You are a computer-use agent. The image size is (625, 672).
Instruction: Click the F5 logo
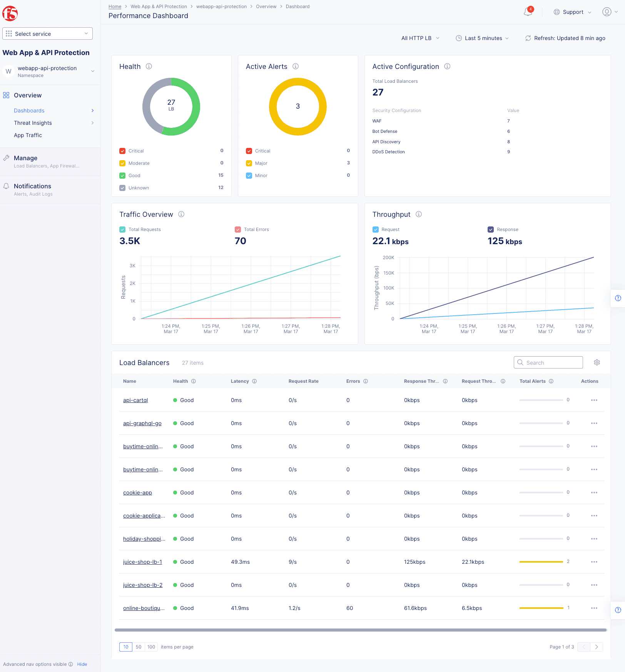tap(10, 13)
